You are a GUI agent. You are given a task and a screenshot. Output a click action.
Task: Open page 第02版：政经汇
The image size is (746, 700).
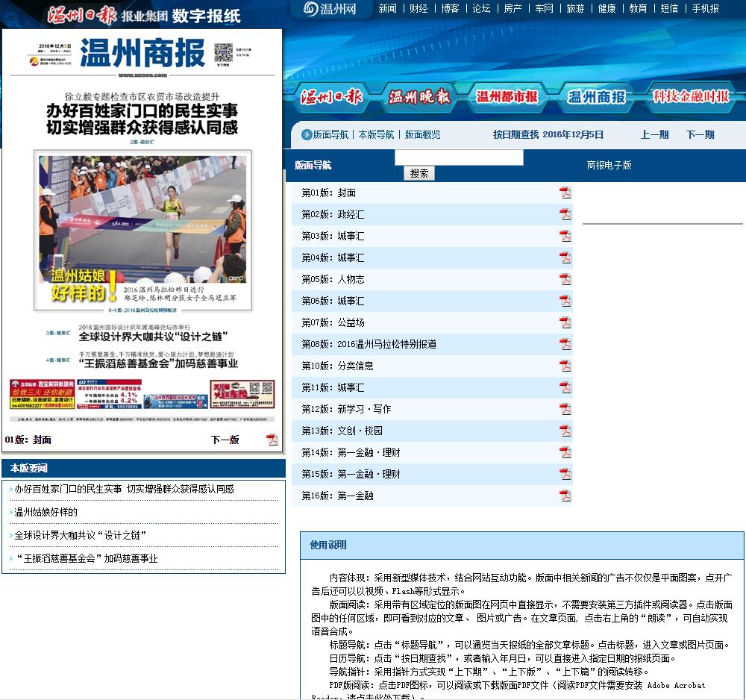coord(333,214)
